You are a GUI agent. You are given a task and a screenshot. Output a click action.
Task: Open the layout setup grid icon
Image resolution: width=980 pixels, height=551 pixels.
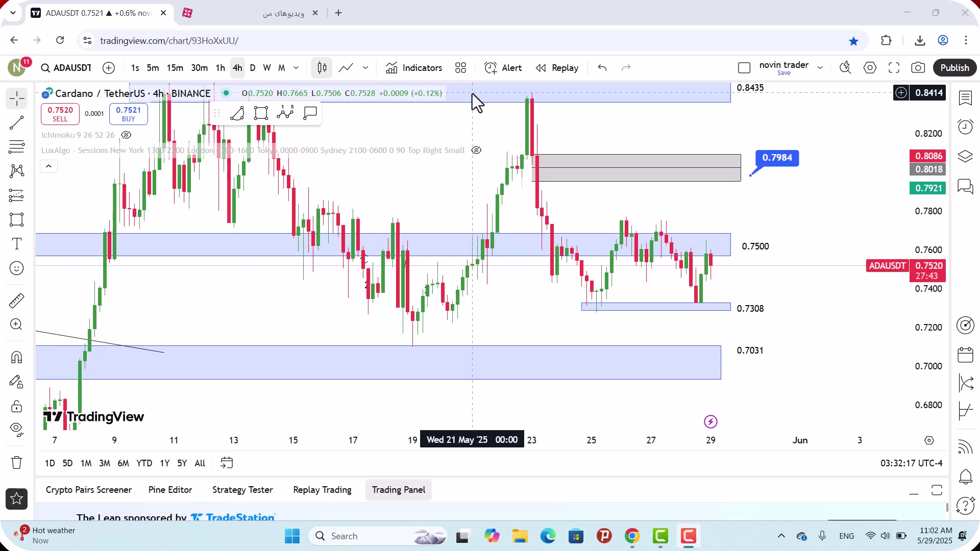point(461,68)
